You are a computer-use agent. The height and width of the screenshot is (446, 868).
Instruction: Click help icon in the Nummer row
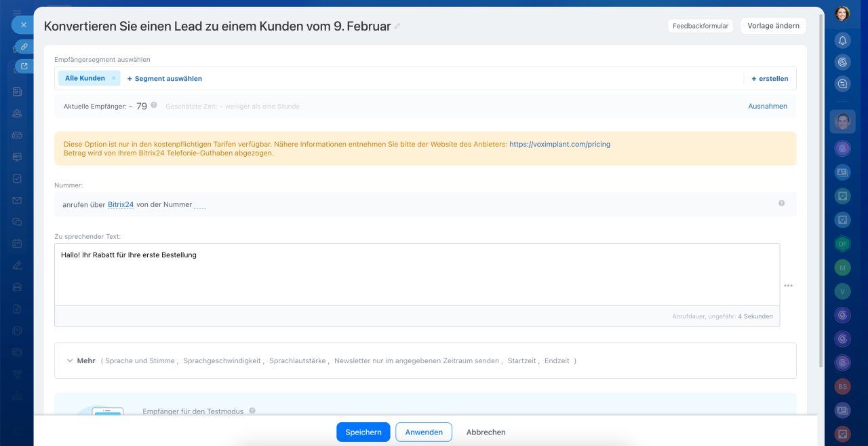coord(781,203)
